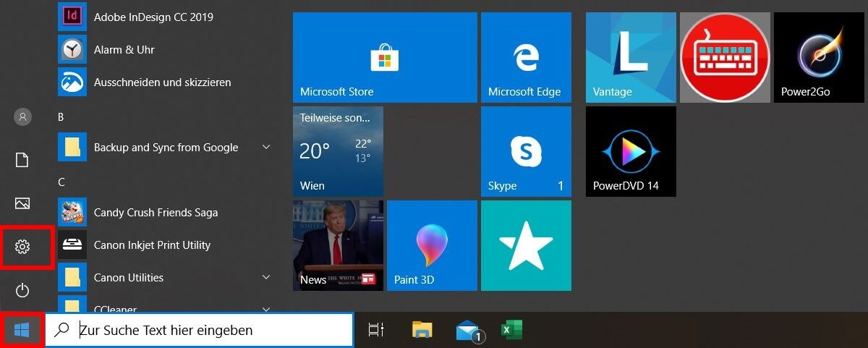
Task: Click 'Canon Inkjet Print Utility' label
Action: click(152, 245)
